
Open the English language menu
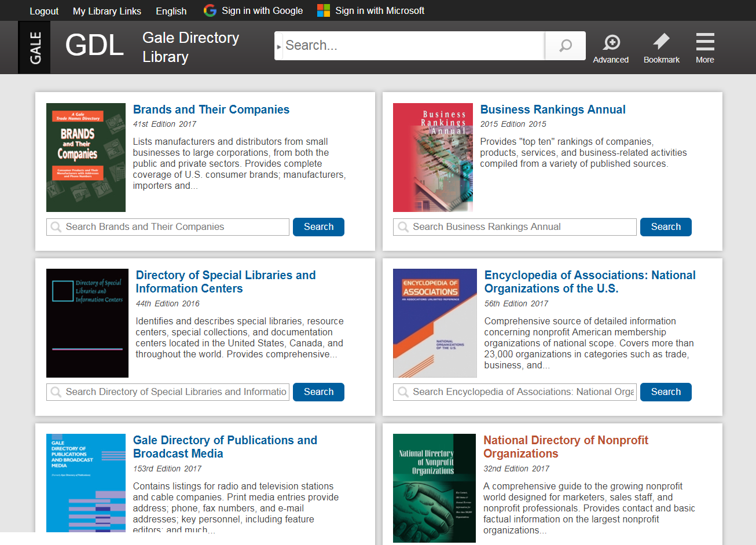click(171, 11)
